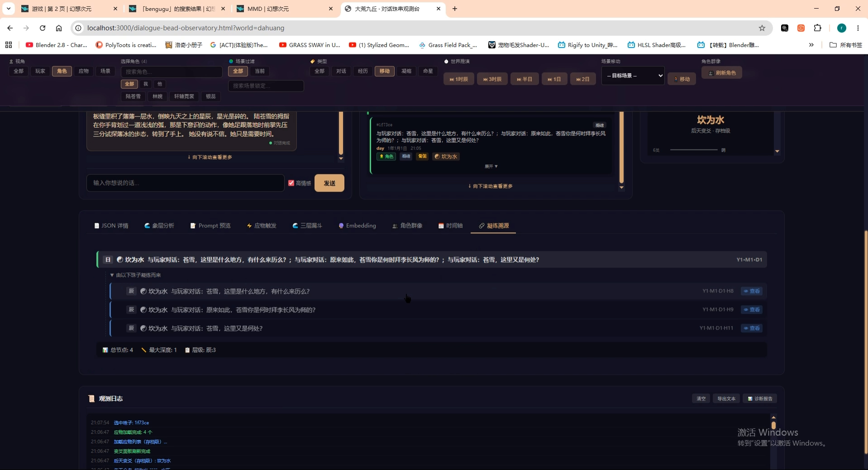Click 查看 for row Y1-M1-D1-H9
Viewport: 868px width, 470px height.
pyautogui.click(x=752, y=310)
